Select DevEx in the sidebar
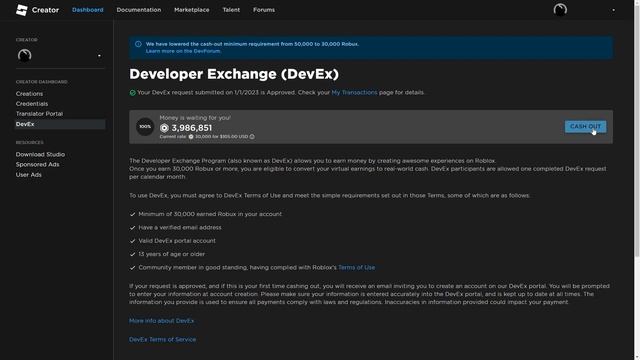 click(60, 124)
